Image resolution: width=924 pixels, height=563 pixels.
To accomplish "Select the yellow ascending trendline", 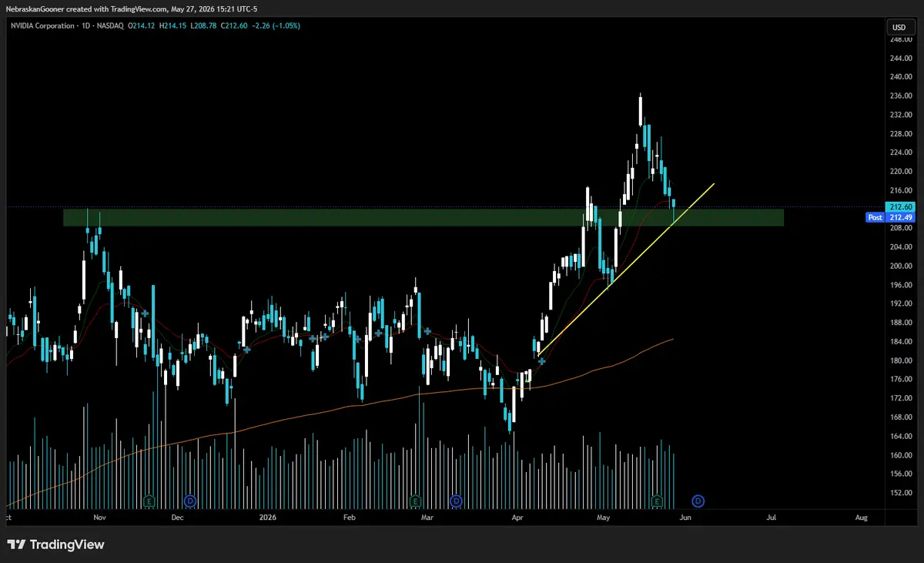I will (626, 269).
